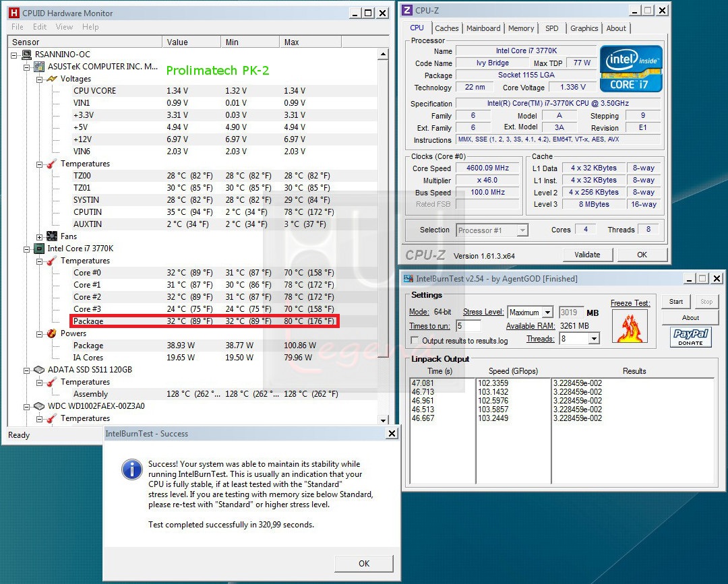
Task: Click the IntelBurnTest title bar icon
Action: 408,278
